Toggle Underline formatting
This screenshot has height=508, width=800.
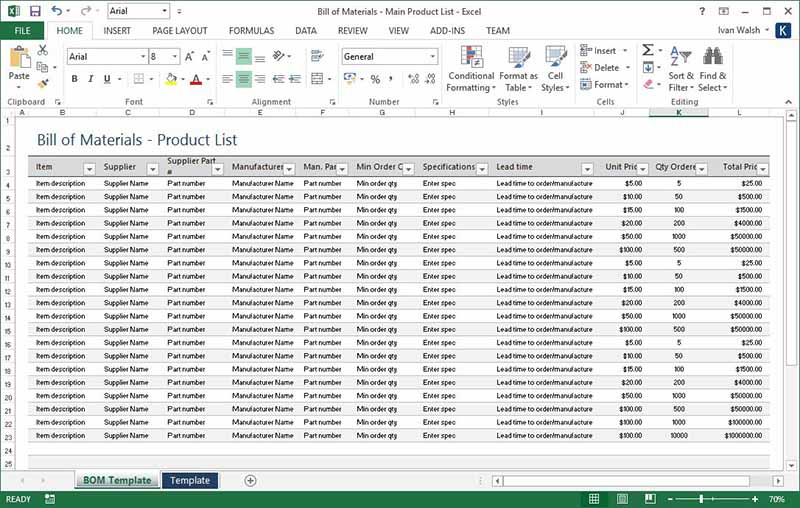(107, 79)
